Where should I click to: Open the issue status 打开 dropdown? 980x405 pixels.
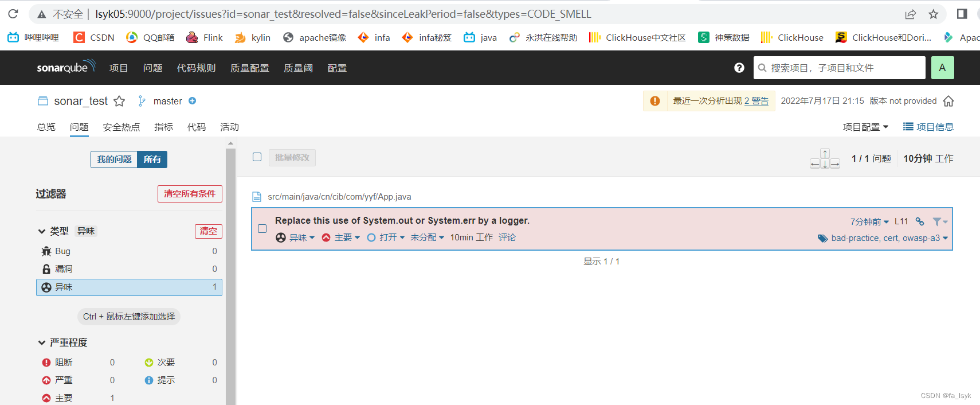[x=386, y=237]
